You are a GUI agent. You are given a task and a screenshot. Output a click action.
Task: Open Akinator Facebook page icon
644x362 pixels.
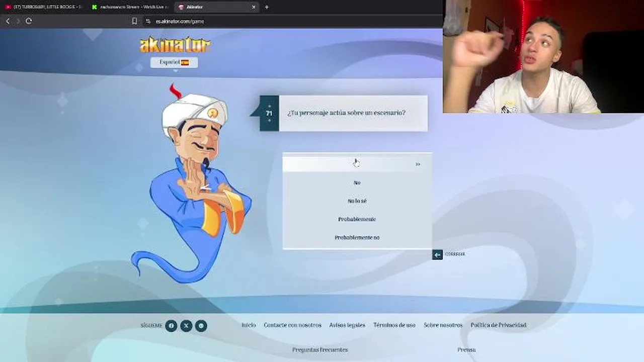[171, 326]
